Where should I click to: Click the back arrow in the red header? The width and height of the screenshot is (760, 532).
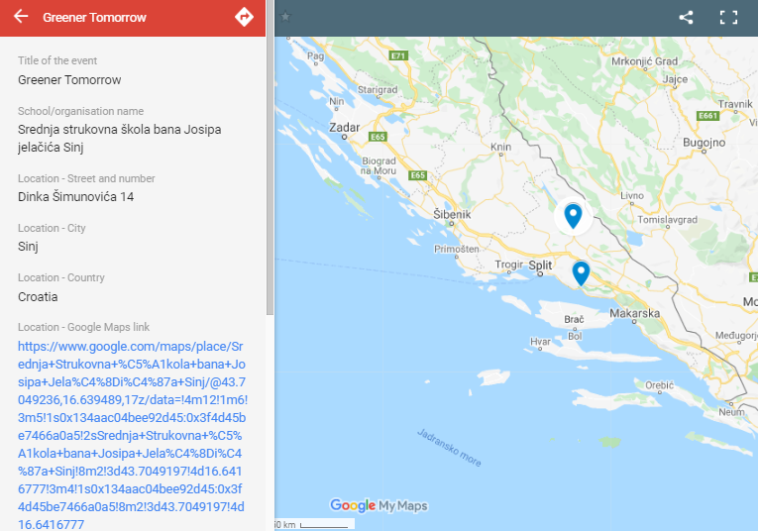(x=21, y=17)
